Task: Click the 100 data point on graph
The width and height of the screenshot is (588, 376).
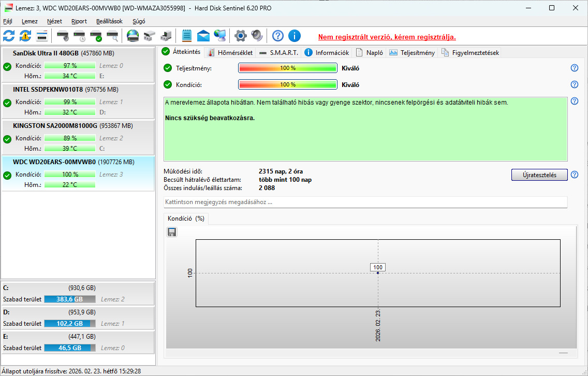Action: 378,273
